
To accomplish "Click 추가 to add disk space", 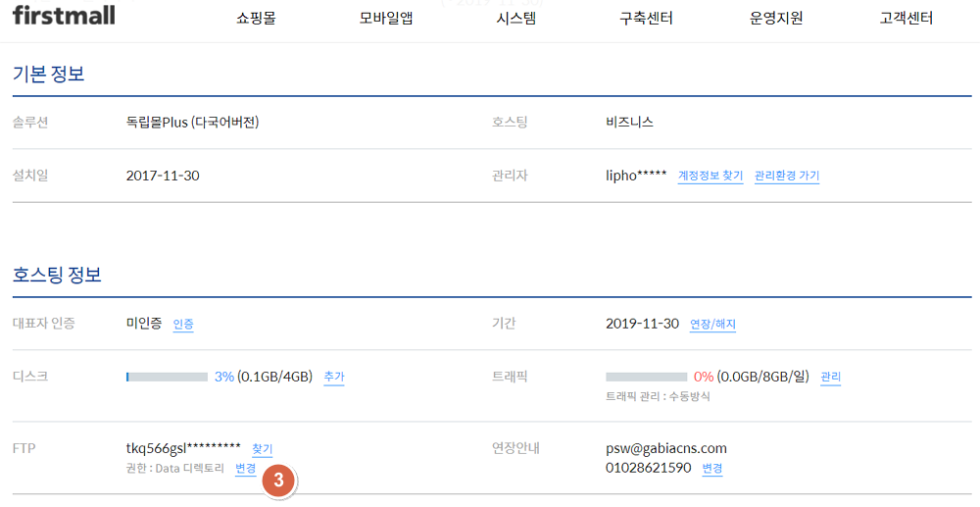I will click(x=334, y=378).
